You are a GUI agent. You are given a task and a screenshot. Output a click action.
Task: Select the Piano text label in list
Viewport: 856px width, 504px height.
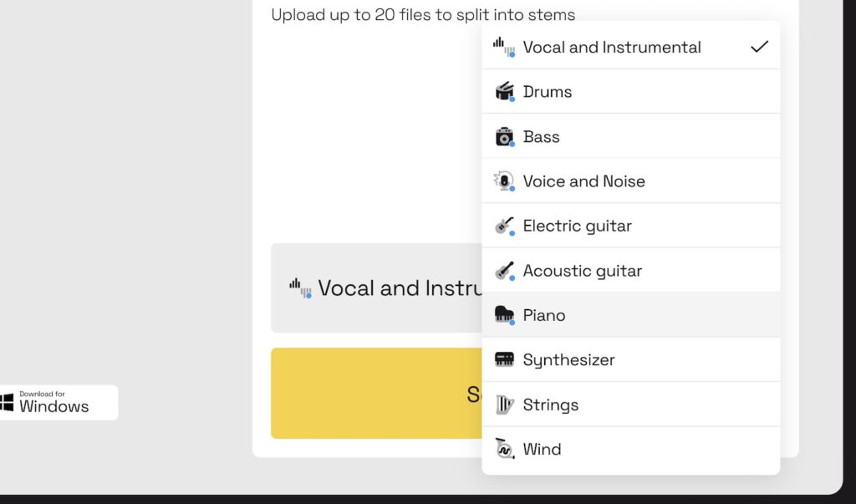[544, 315]
